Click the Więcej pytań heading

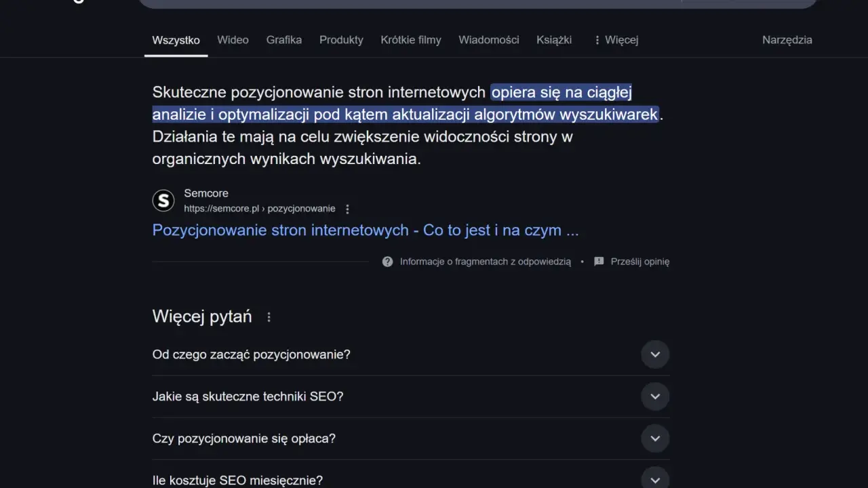coord(202,317)
